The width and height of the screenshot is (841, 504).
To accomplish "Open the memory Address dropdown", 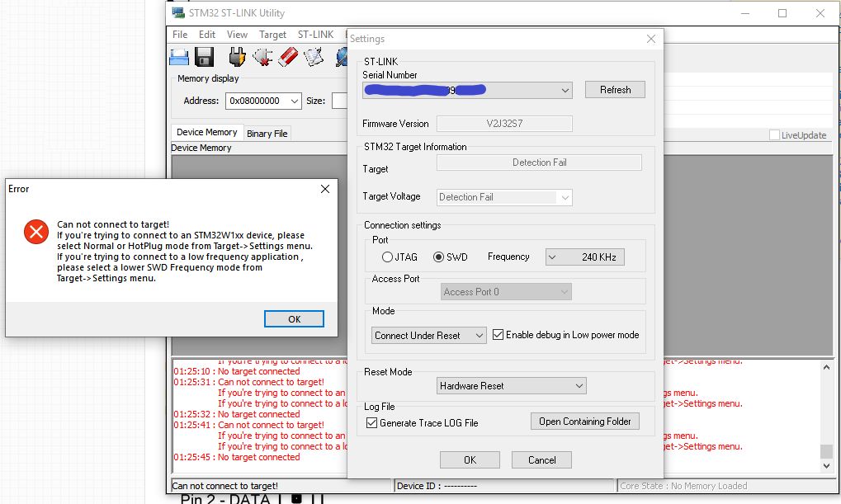I will tap(295, 101).
